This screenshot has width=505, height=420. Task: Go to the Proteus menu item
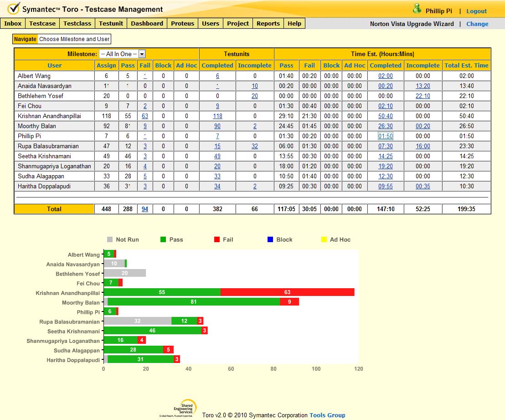[x=182, y=23]
